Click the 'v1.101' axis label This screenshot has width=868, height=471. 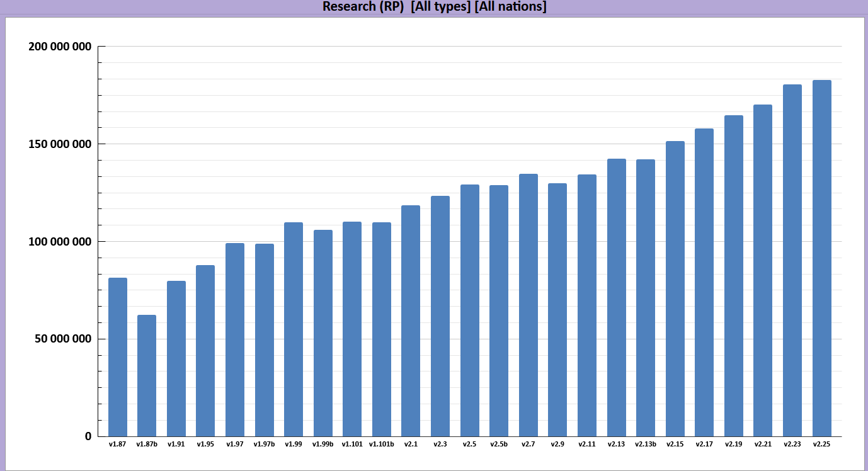click(352, 445)
